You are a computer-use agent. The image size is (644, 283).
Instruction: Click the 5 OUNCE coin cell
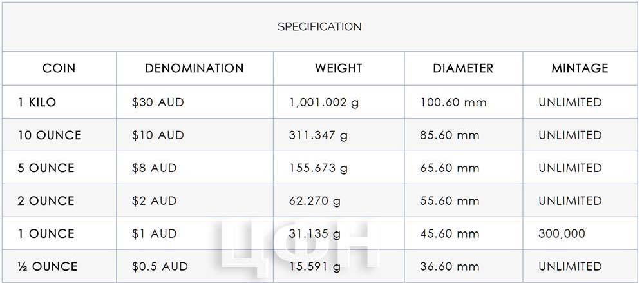(x=46, y=168)
